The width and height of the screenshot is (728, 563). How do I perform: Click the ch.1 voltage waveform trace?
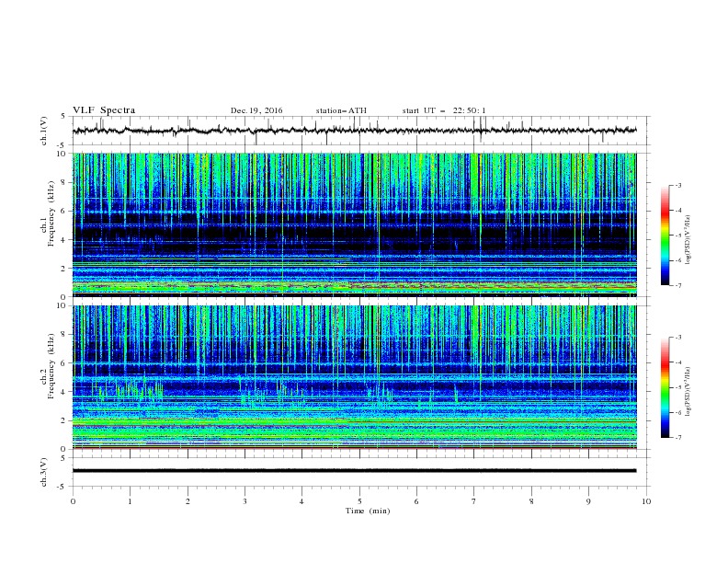click(354, 131)
